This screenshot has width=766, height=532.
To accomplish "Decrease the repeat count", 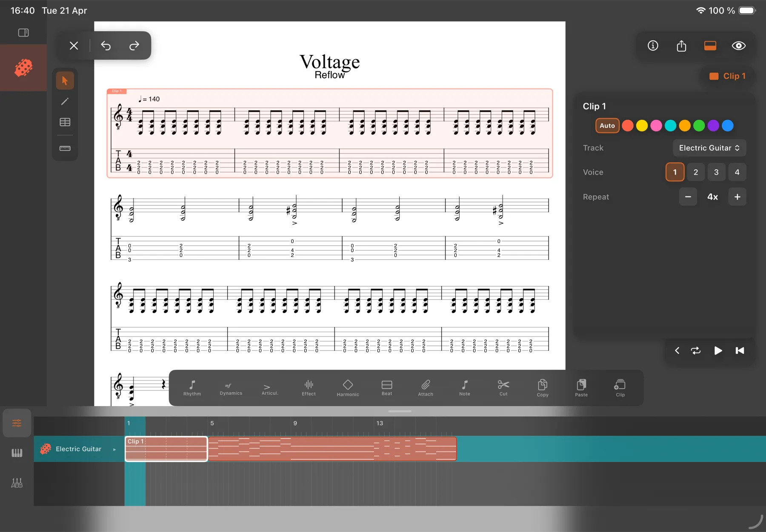I will 688,197.
